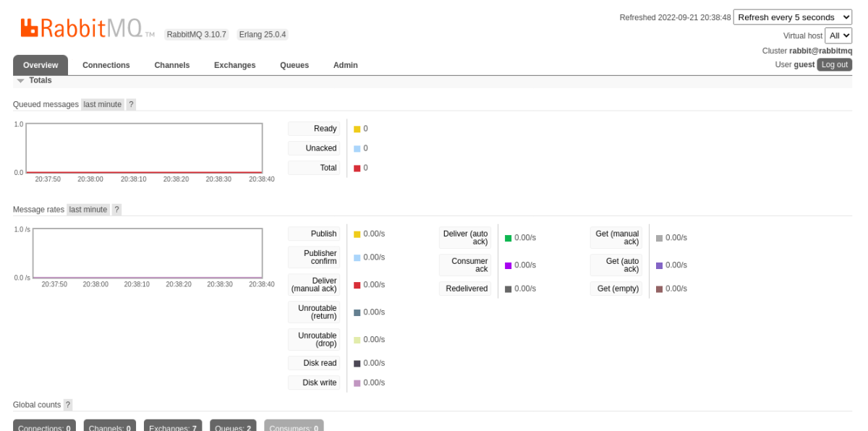The height and width of the screenshot is (431, 868).
Task: Click the Unroutable (drop) color swatch
Action: pyautogui.click(x=357, y=340)
